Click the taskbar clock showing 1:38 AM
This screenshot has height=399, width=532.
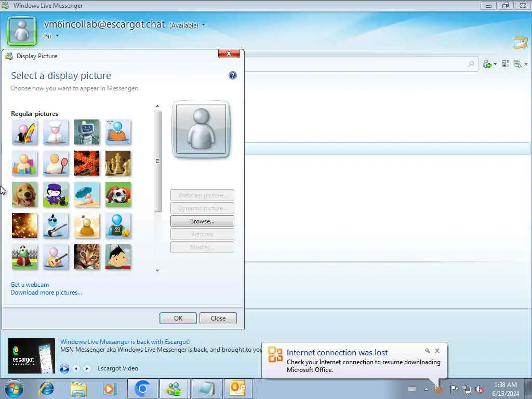(x=506, y=389)
